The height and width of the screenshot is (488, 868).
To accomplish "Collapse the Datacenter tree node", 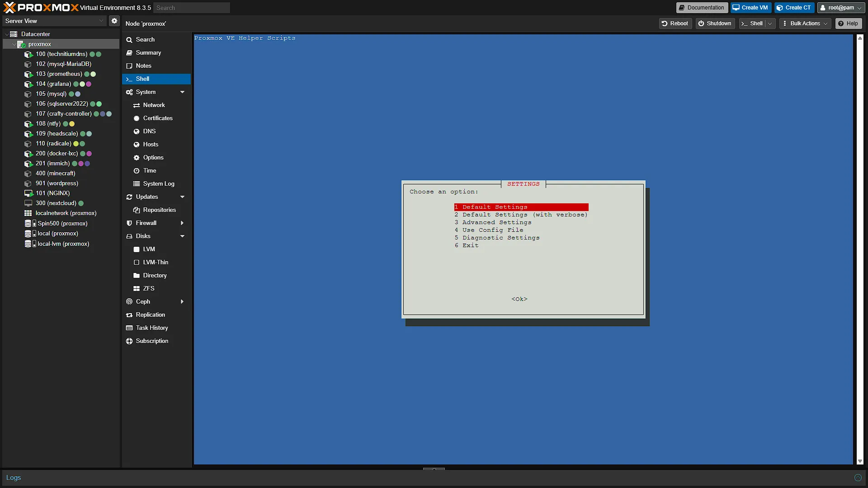I will click(x=7, y=34).
